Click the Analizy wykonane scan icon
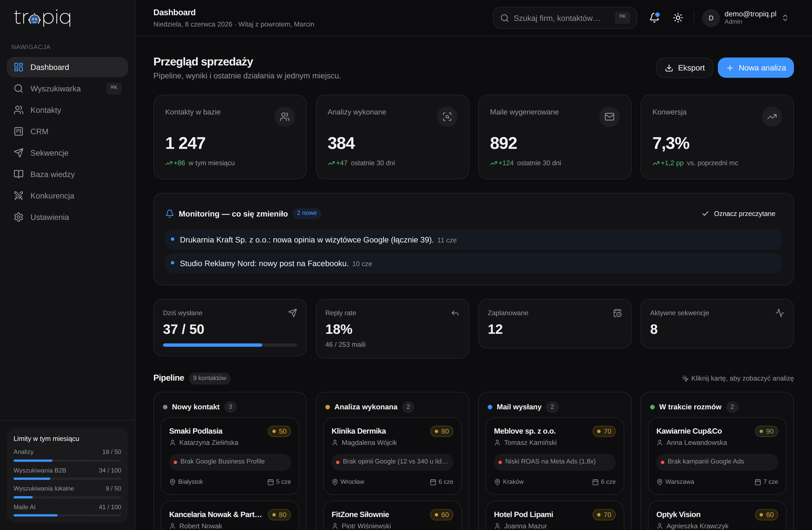Viewport: 812px width, 530px height. click(x=447, y=117)
